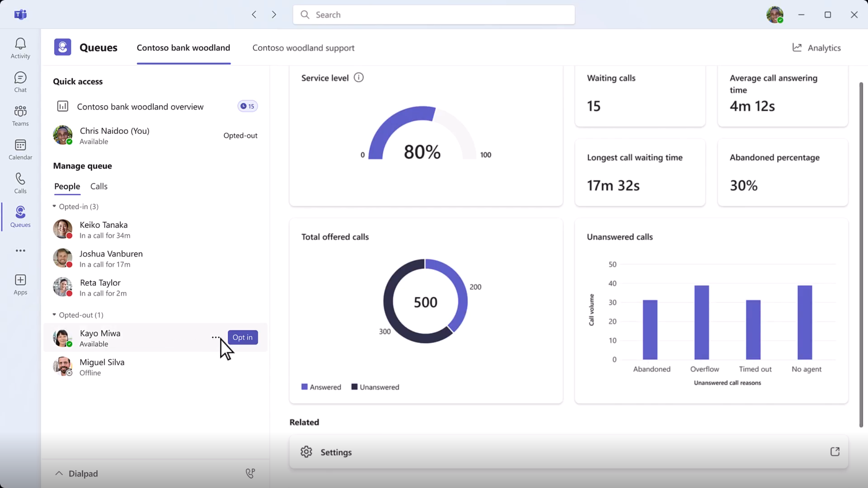
Task: Toggle the Unanswered series in the donut legend
Action: click(x=375, y=387)
